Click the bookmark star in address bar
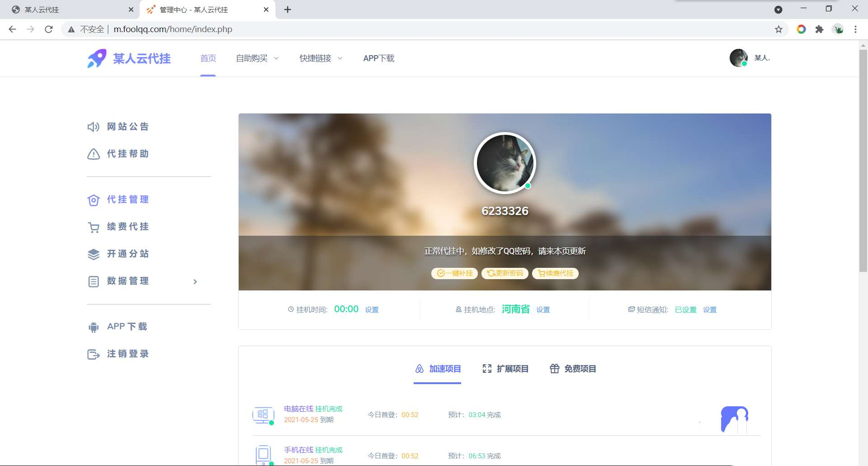The width and height of the screenshot is (868, 466). [778, 29]
